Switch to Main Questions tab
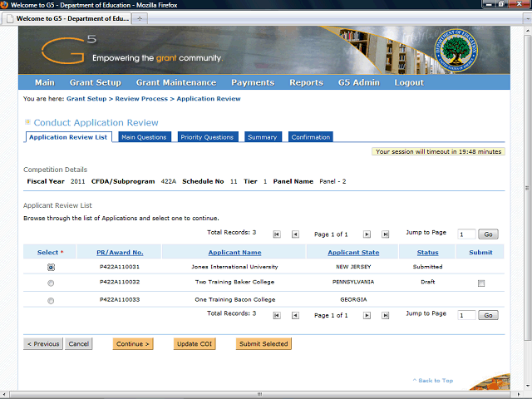This screenshot has height=399, width=532. 144,137
